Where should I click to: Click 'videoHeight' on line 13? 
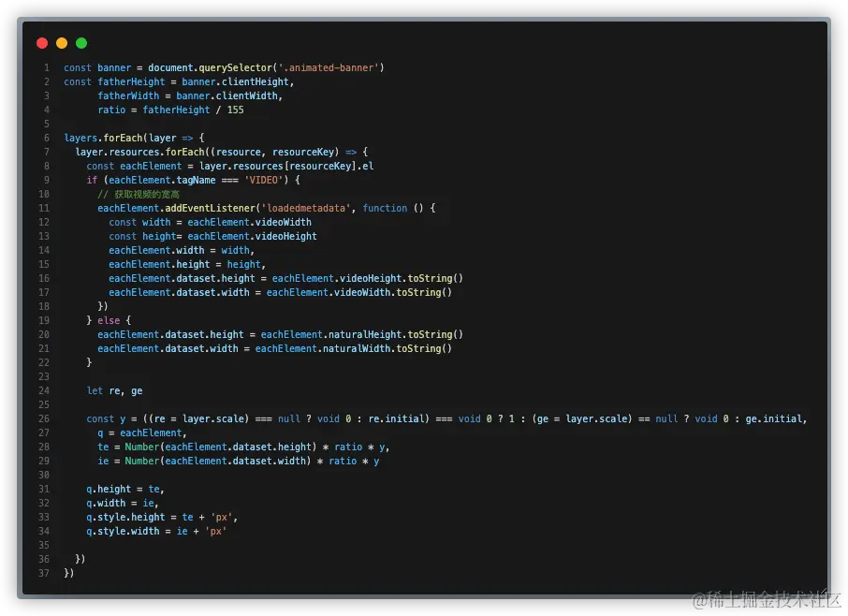[285, 236]
